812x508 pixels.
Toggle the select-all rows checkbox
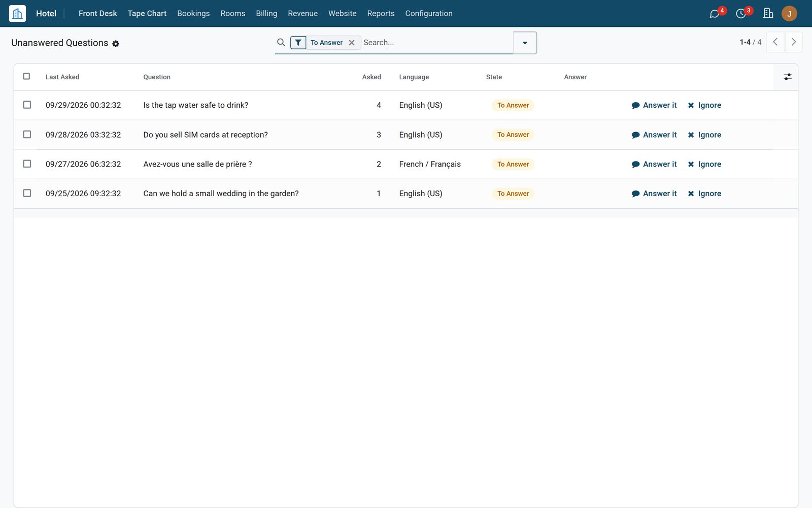pyautogui.click(x=27, y=76)
